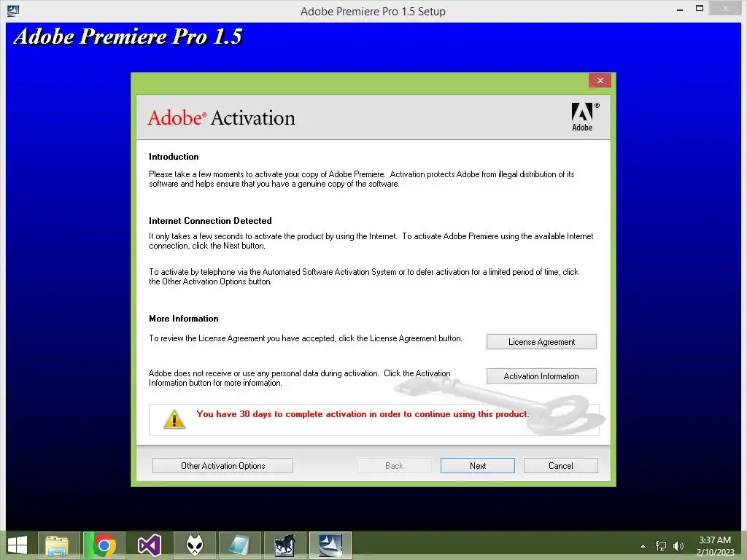Maximize the Premiere Pro Setup window
The height and width of the screenshot is (560, 747).
[700, 9]
